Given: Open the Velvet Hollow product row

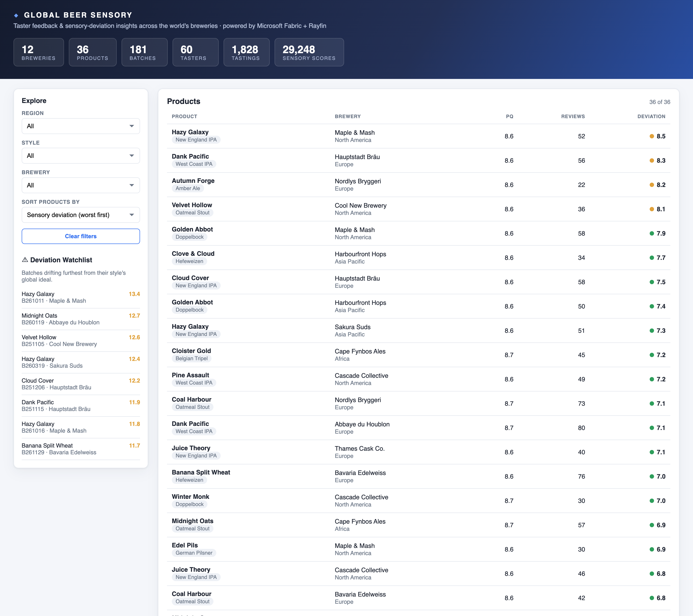Looking at the screenshot, I should pyautogui.click(x=418, y=209).
